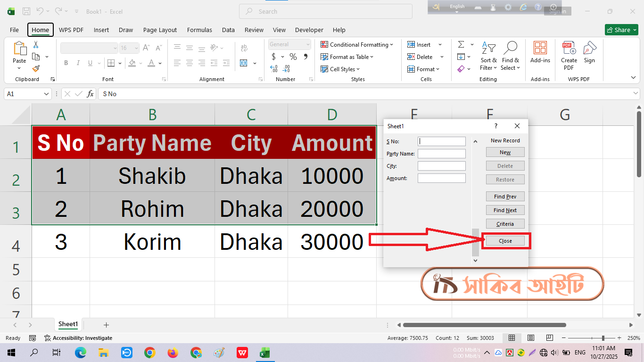Viewport: 644px width, 362px height.
Task: Click into the Party Name input field
Action: [x=441, y=154]
